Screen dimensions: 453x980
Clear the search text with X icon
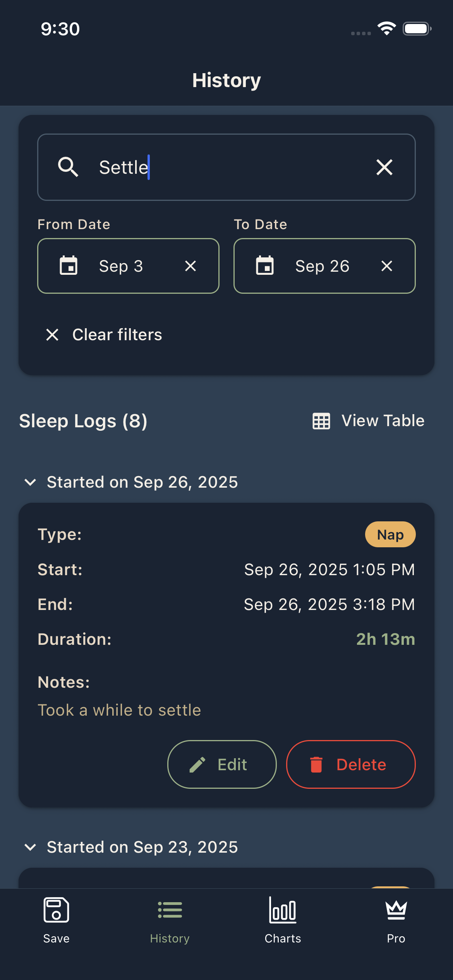(384, 167)
